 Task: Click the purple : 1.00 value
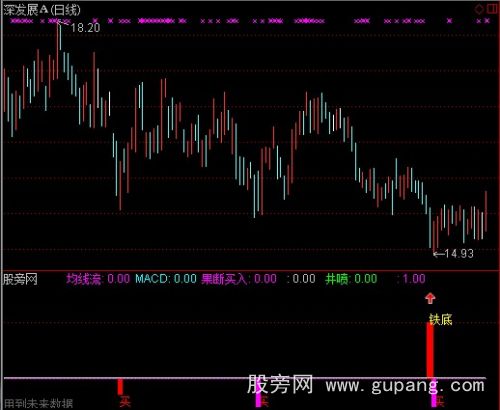pos(411,279)
